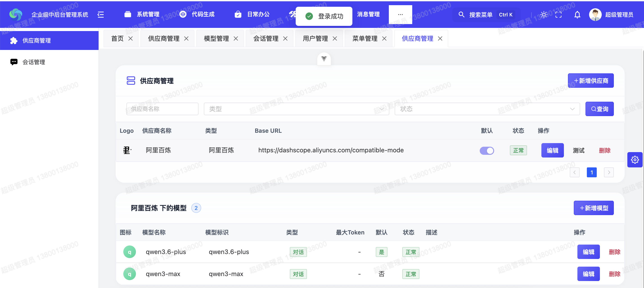Click the search magnifier icon

461,14
